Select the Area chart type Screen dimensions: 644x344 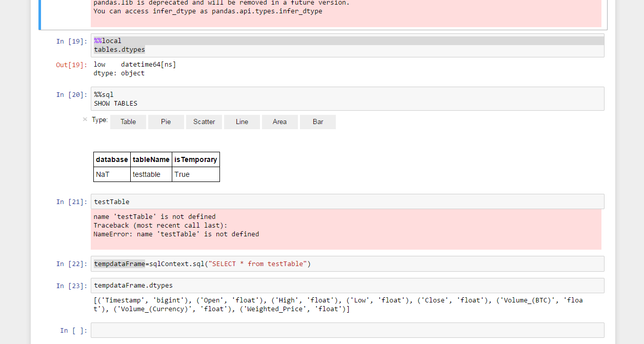click(x=279, y=122)
